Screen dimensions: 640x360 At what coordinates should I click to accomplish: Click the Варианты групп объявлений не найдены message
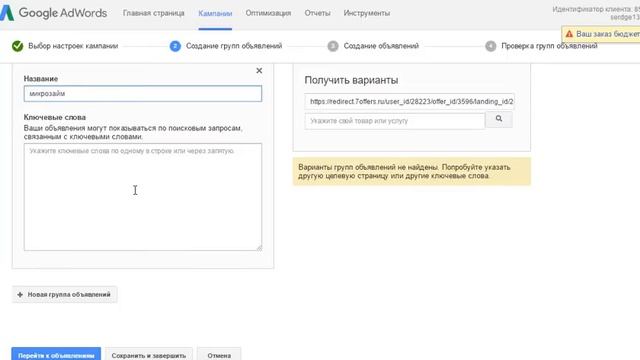pyautogui.click(x=412, y=171)
